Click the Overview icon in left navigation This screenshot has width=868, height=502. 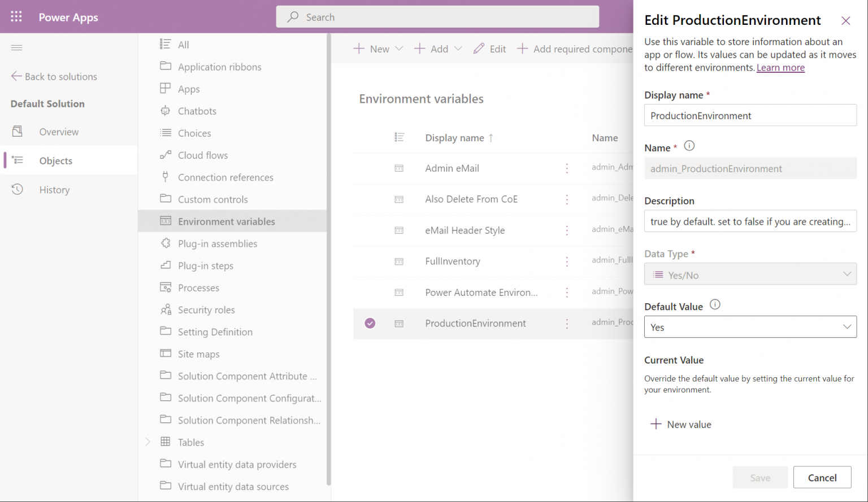coord(18,132)
